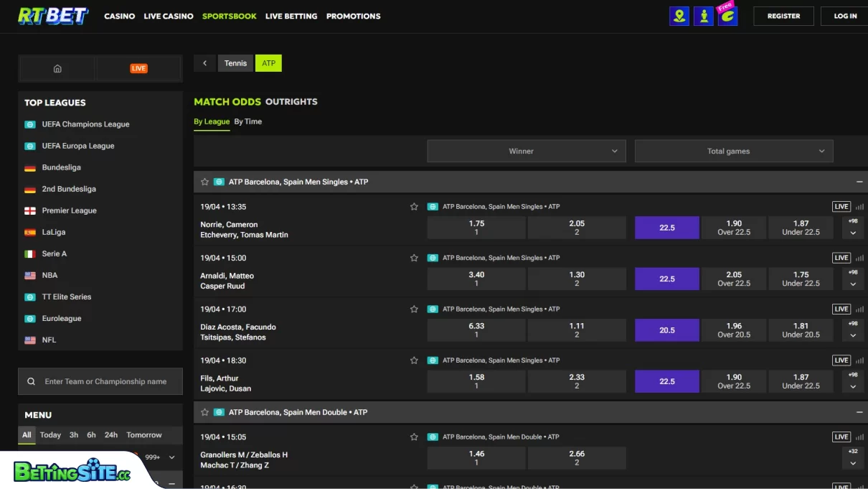Select the 22.5 total line for Fils match

coord(667,381)
